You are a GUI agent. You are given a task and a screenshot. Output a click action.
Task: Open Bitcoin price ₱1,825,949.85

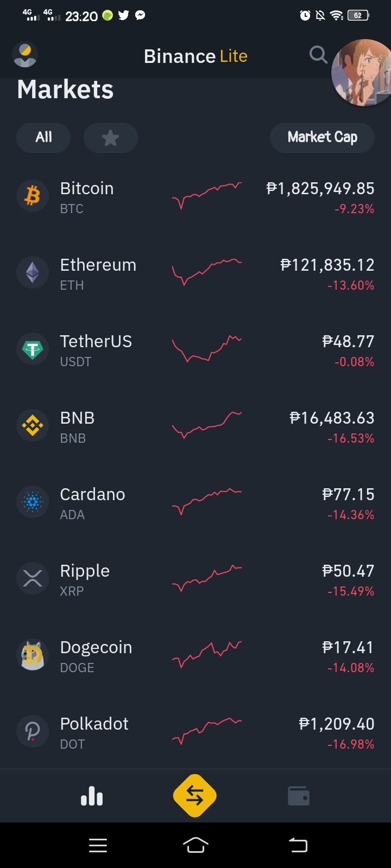pos(320,189)
